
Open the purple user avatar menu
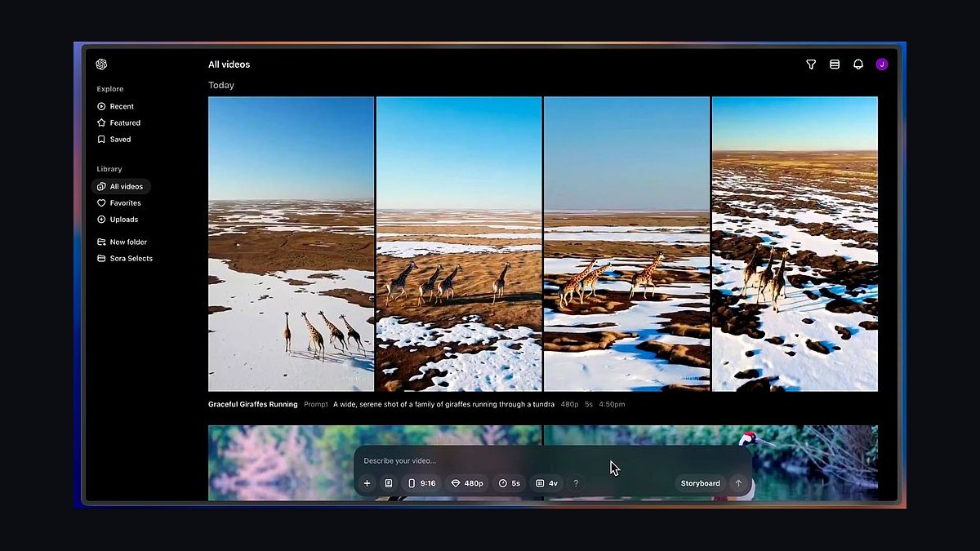(x=882, y=64)
